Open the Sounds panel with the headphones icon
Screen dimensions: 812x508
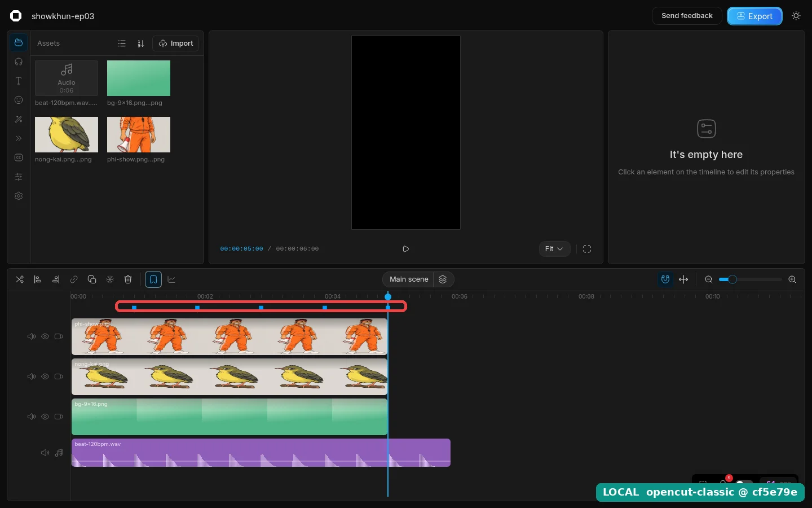(x=19, y=62)
